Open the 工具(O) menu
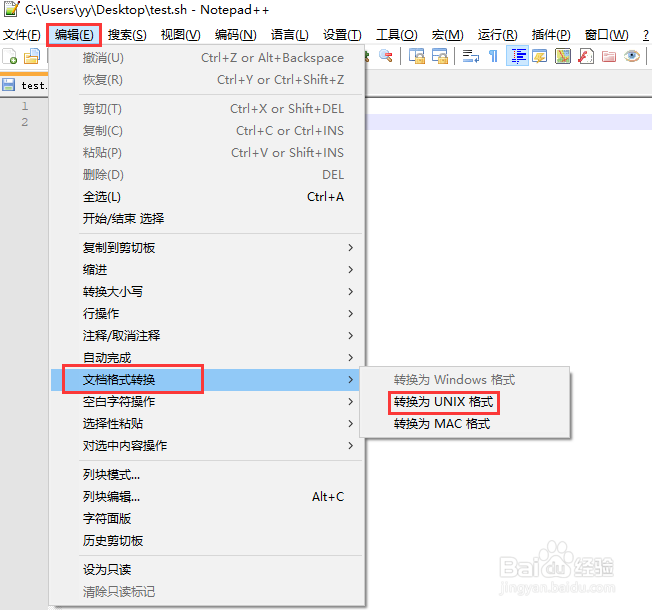 [x=397, y=35]
